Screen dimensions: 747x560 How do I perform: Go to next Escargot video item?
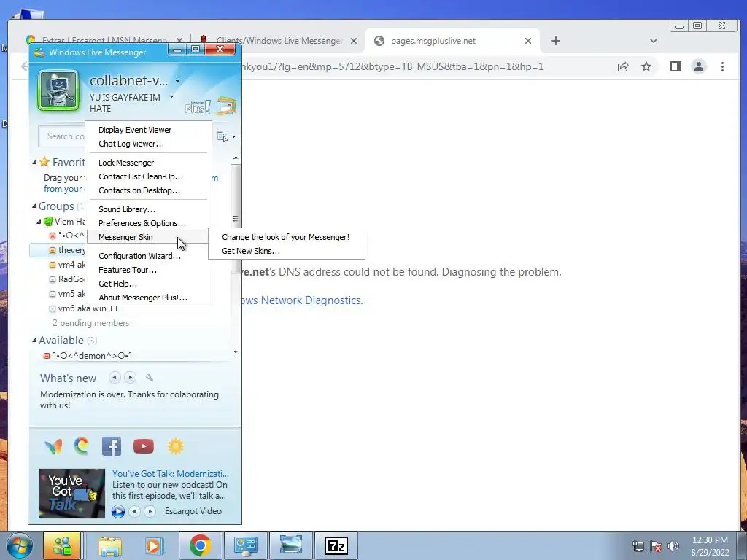[x=150, y=511]
